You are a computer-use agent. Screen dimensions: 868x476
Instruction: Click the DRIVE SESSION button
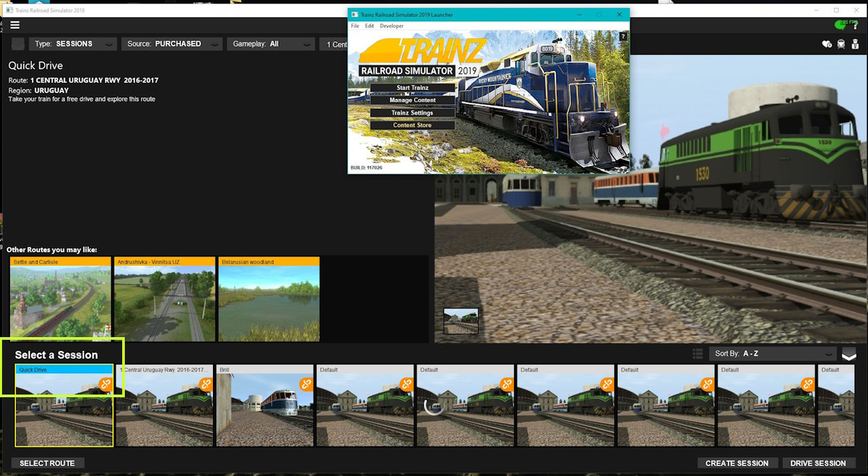coord(818,463)
